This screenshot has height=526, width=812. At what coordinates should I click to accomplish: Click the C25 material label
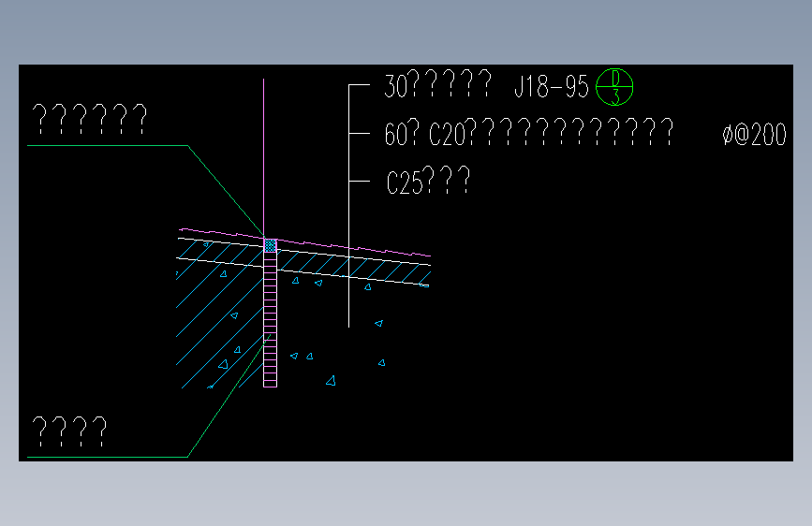428,180
